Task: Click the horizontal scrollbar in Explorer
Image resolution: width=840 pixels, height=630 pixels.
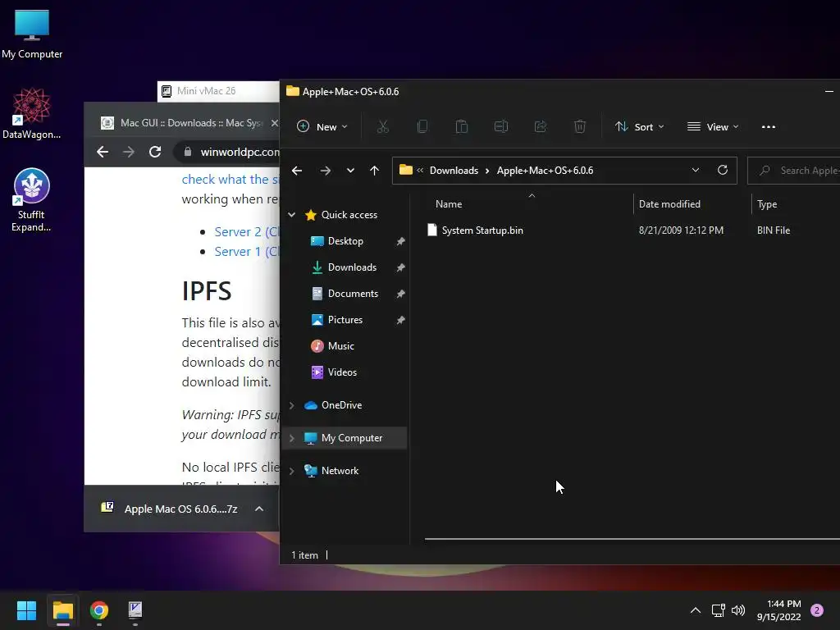Action: (x=632, y=539)
